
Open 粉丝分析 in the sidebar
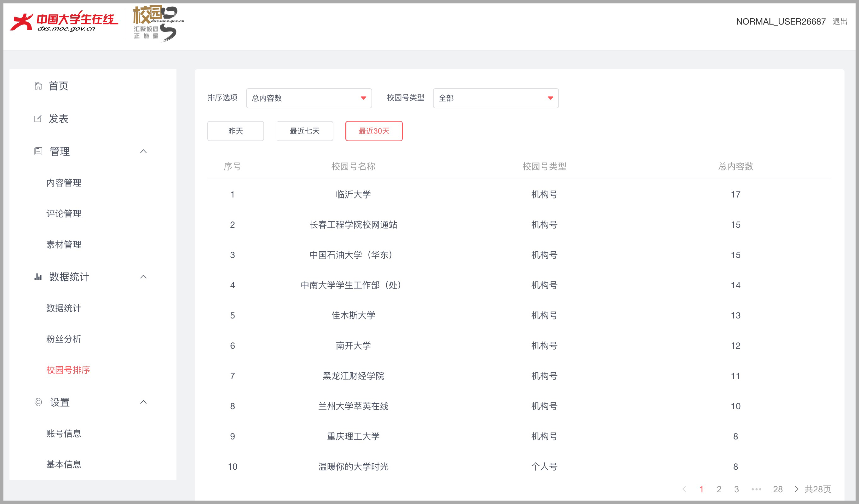tap(64, 339)
